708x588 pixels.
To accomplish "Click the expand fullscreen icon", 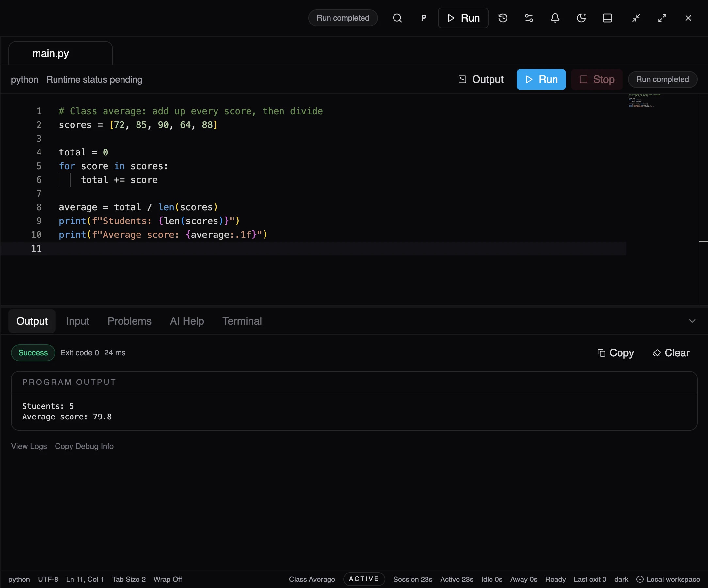I will click(662, 18).
